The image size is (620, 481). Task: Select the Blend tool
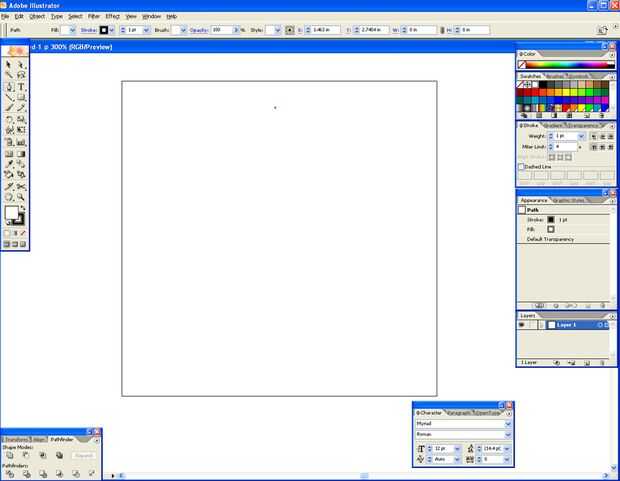(21, 164)
